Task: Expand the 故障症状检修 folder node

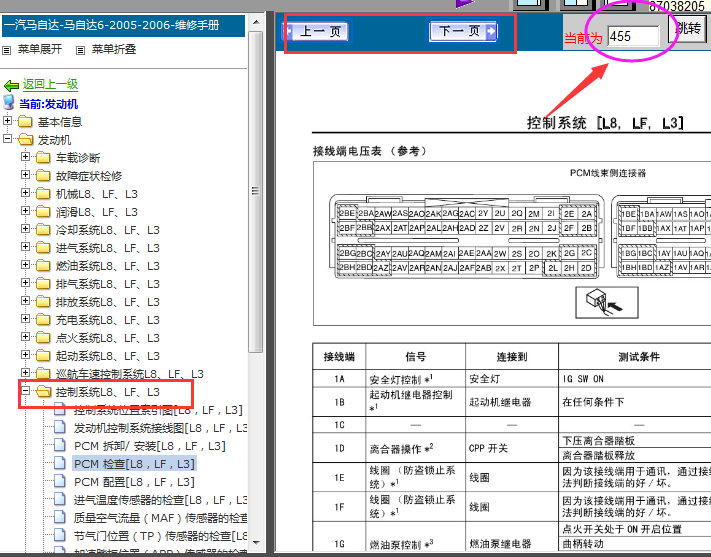Action: [x=25, y=175]
